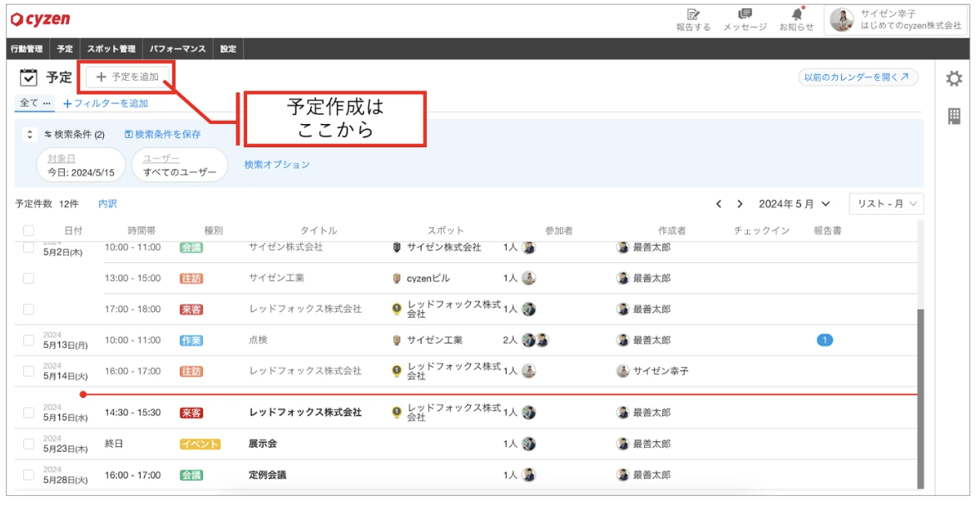Open the 定例会議 title
This screenshot has height=511, width=980.
268,475
